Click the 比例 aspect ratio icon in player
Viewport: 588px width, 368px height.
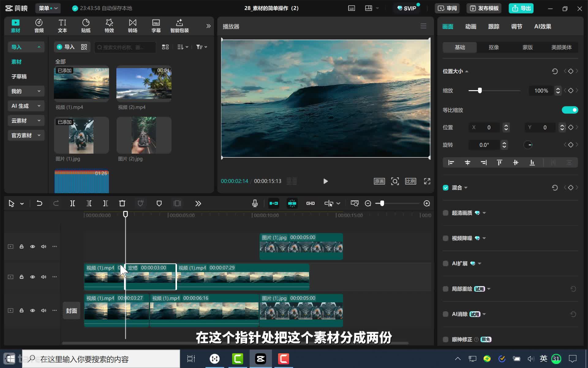(410, 181)
